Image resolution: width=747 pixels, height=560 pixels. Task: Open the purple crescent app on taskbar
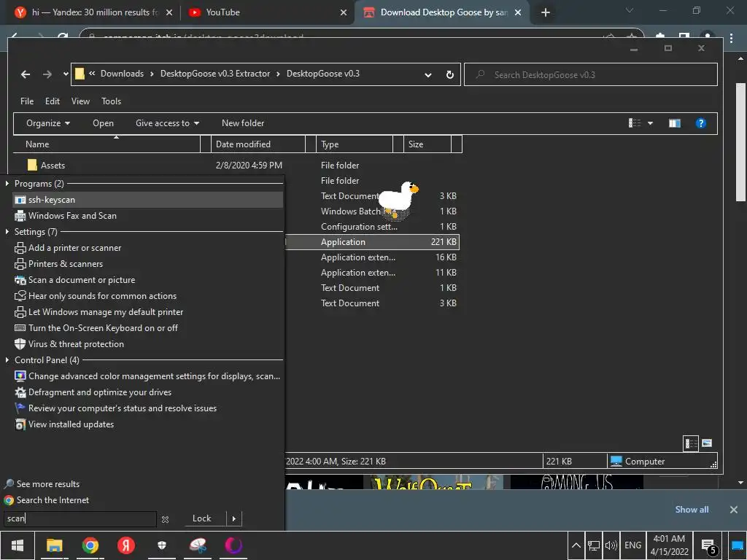pyautogui.click(x=233, y=545)
